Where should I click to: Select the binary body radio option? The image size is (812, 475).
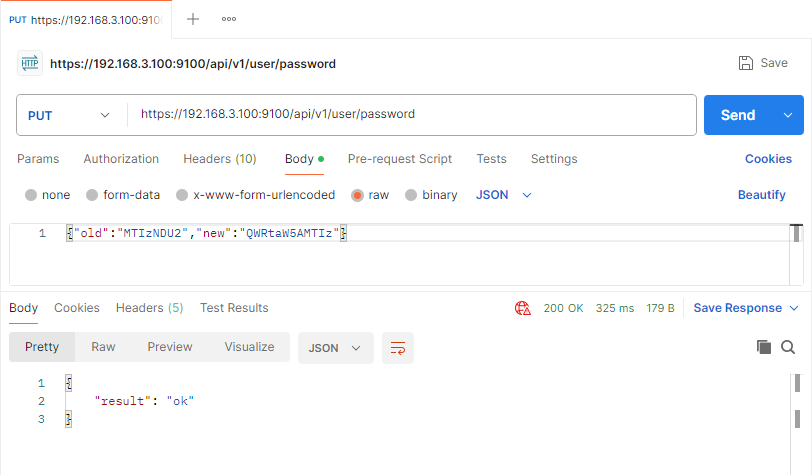tap(411, 195)
